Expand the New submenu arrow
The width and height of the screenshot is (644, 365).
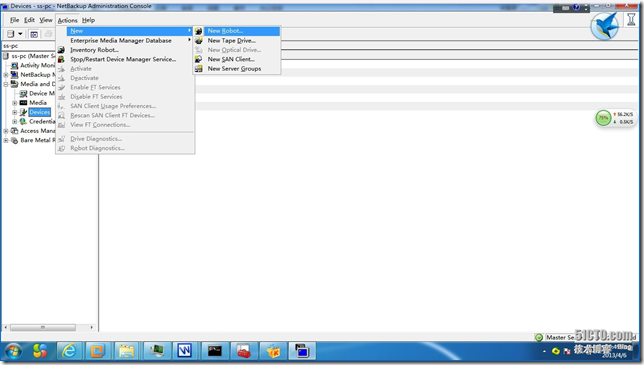pyautogui.click(x=189, y=30)
